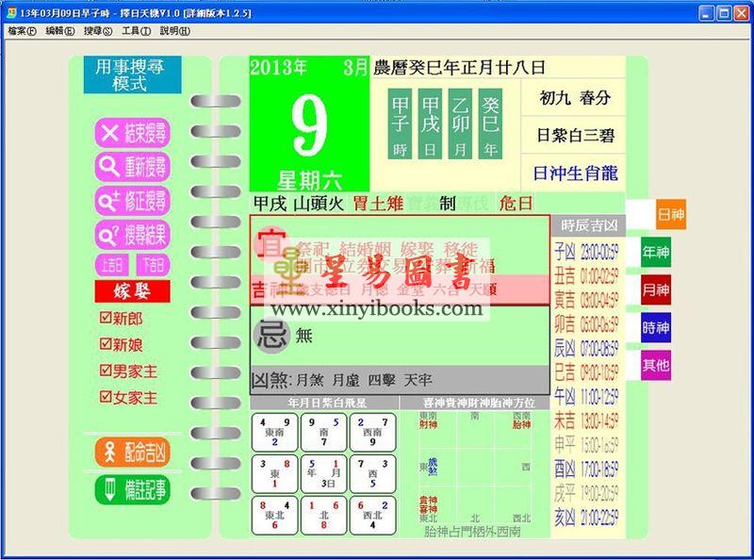Image resolution: width=754 pixels, height=560 pixels.
Task: Switch to the purple 其他 tab
Action: pos(655,365)
